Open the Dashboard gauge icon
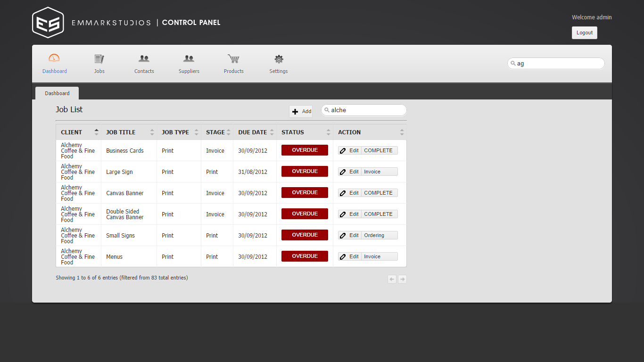 click(54, 58)
